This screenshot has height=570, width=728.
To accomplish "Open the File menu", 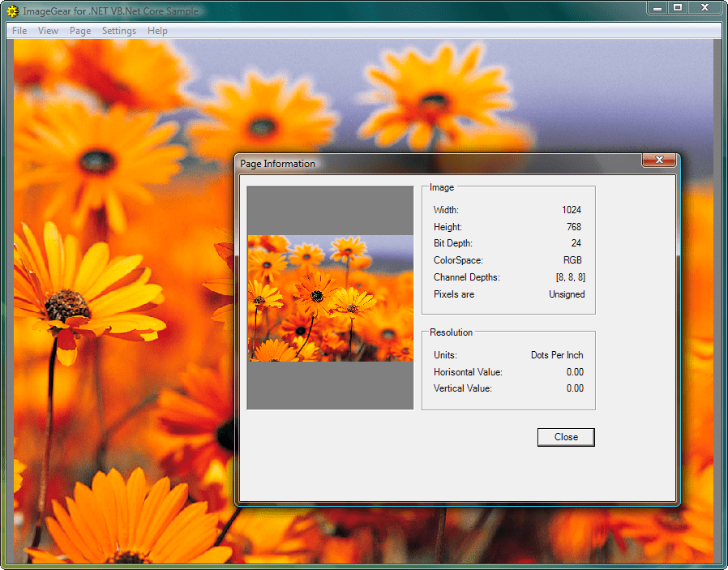I will click(x=19, y=30).
